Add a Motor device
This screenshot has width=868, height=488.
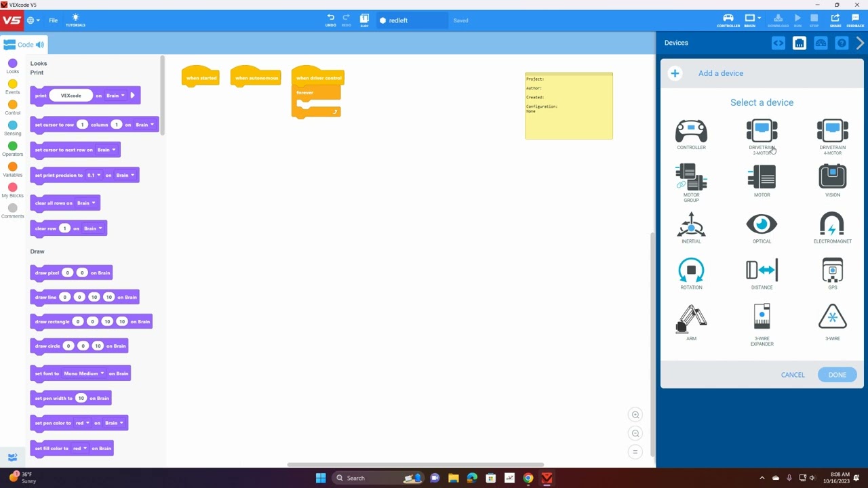point(762,182)
